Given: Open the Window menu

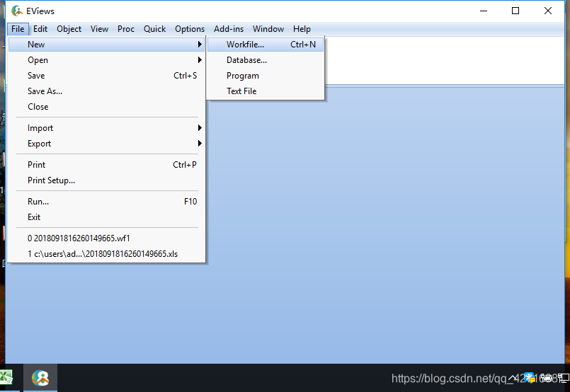Looking at the screenshot, I should [x=268, y=29].
